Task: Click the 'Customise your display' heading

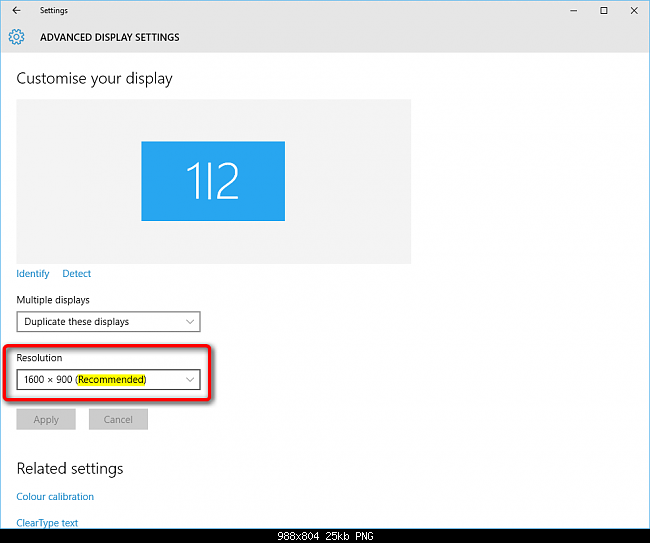Action: click(x=95, y=79)
